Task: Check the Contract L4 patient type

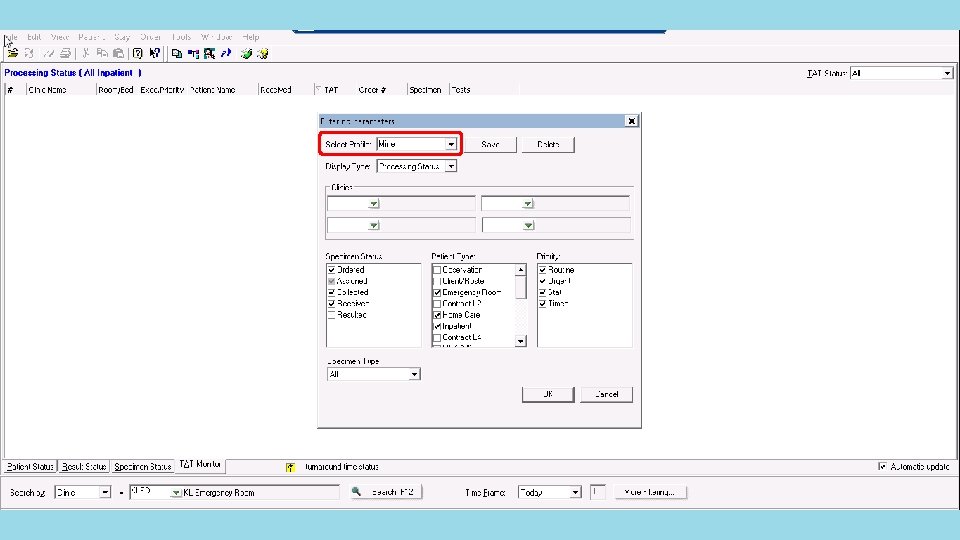Action: (x=437, y=337)
